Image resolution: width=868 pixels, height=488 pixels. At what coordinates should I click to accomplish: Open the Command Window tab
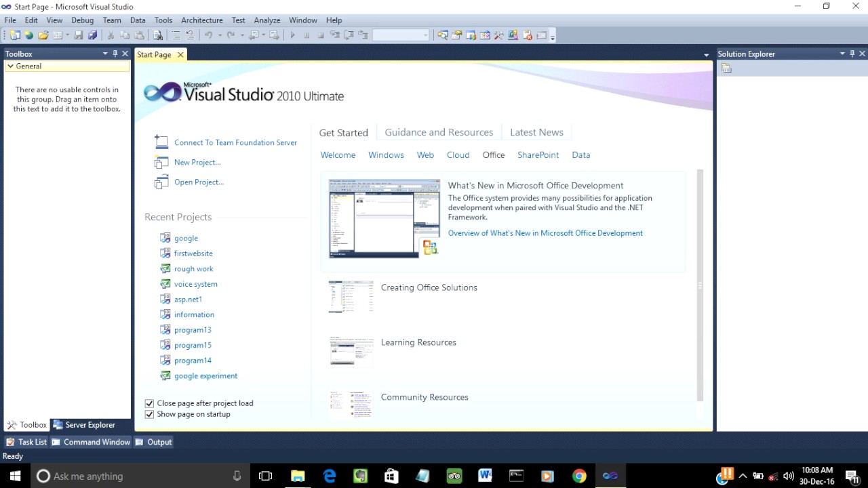pyautogui.click(x=91, y=442)
